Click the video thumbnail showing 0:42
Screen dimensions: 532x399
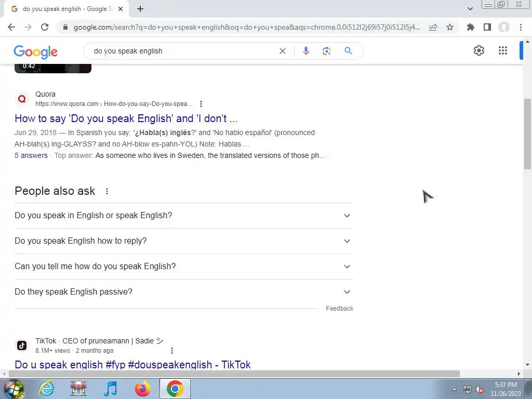point(53,68)
